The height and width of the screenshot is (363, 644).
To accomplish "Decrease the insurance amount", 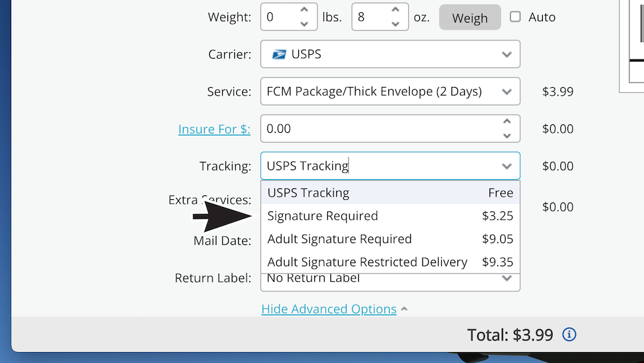I will click(x=507, y=135).
